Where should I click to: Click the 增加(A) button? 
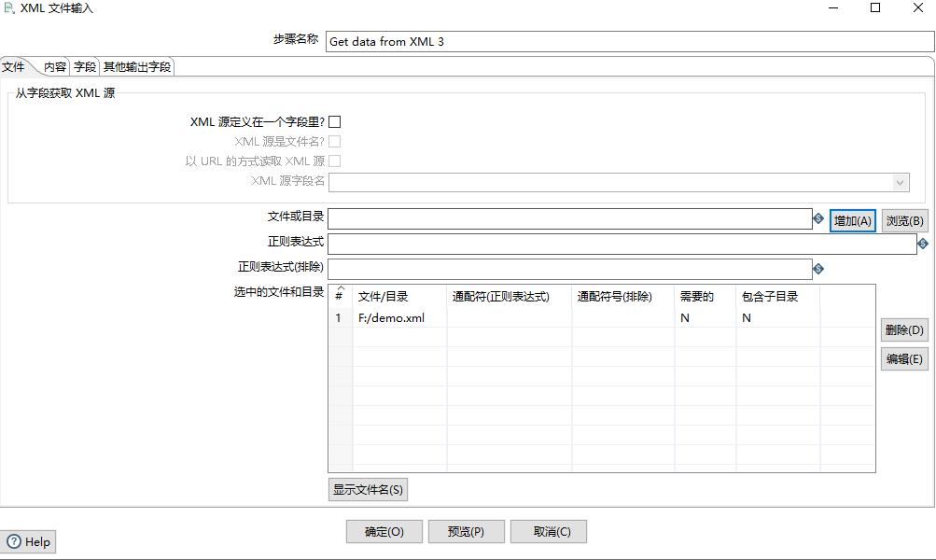pyautogui.click(x=851, y=219)
